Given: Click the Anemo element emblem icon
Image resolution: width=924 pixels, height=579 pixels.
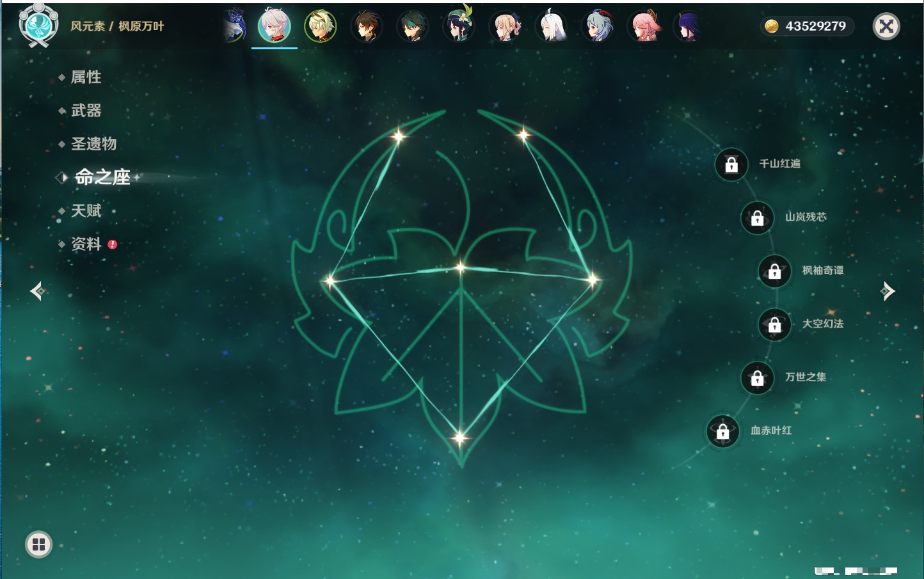Looking at the screenshot, I should tap(38, 25).
